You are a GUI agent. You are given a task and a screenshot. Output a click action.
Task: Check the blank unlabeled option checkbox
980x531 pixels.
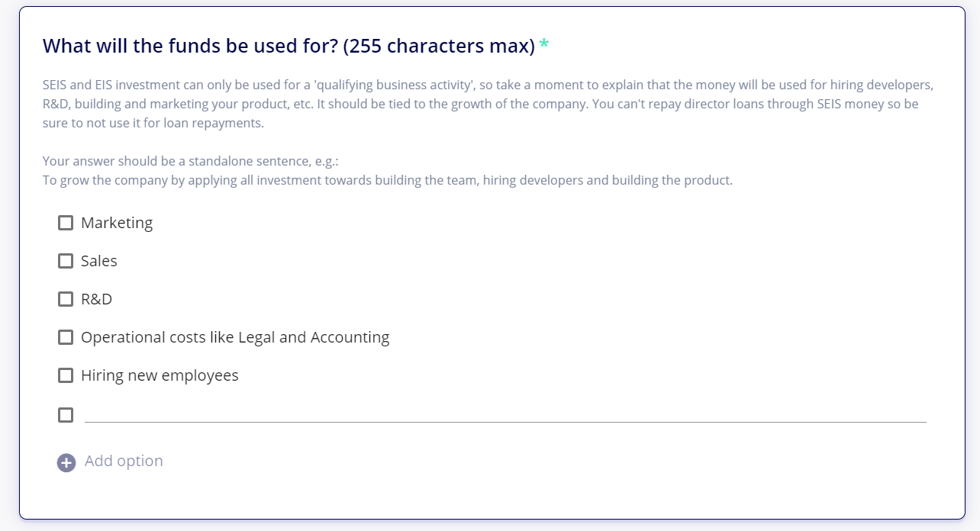[x=66, y=415]
